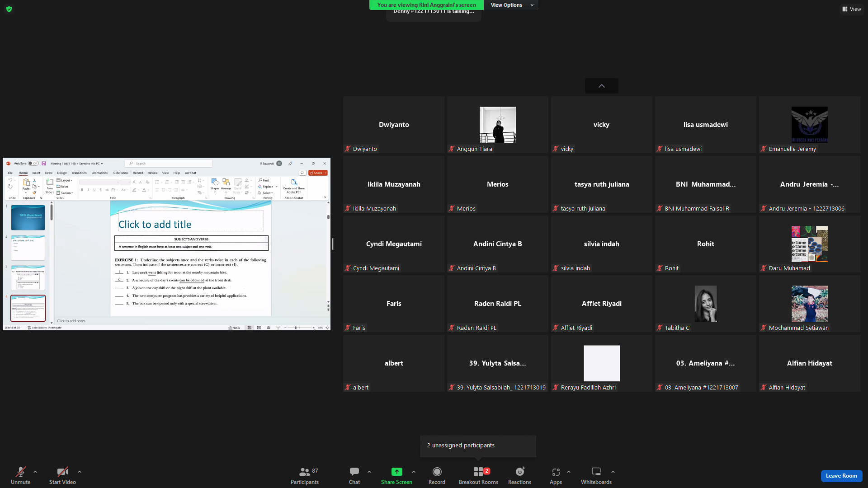Image resolution: width=868 pixels, height=488 pixels.
Task: Expand video options next to Start Video
Action: (x=80, y=472)
